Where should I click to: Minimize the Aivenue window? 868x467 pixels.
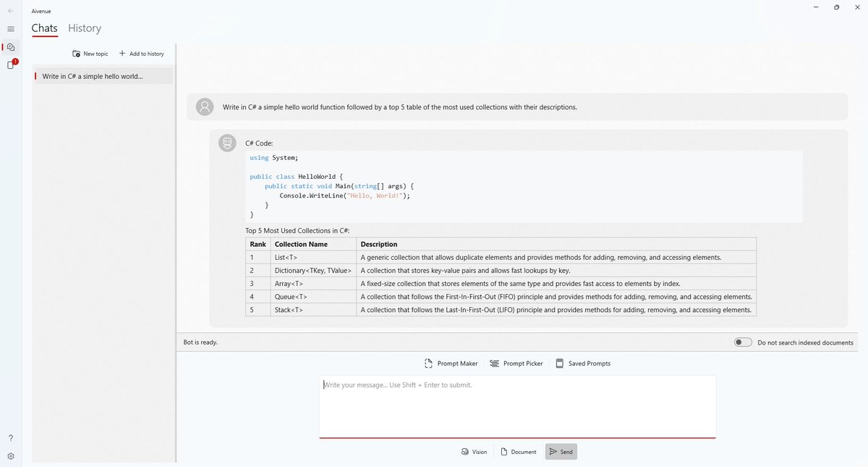pyautogui.click(x=816, y=7)
